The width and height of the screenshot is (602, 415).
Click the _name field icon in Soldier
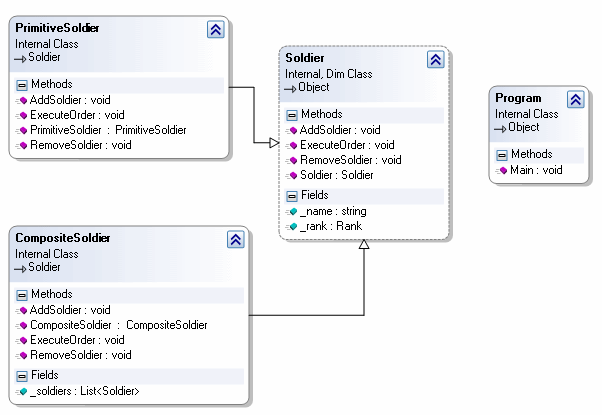click(292, 211)
